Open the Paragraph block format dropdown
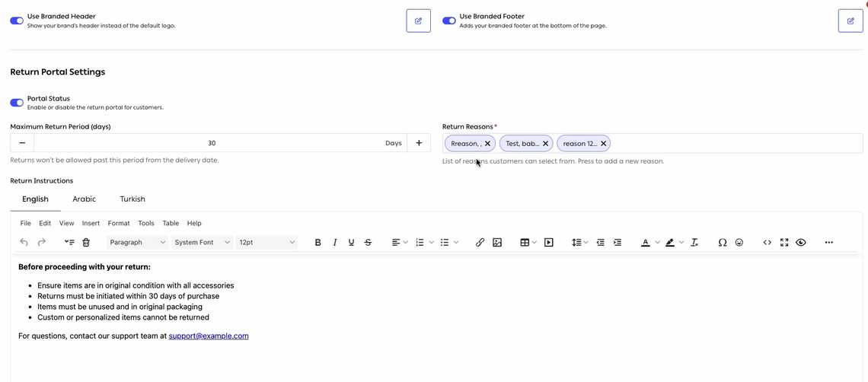868x382 pixels. (x=137, y=243)
